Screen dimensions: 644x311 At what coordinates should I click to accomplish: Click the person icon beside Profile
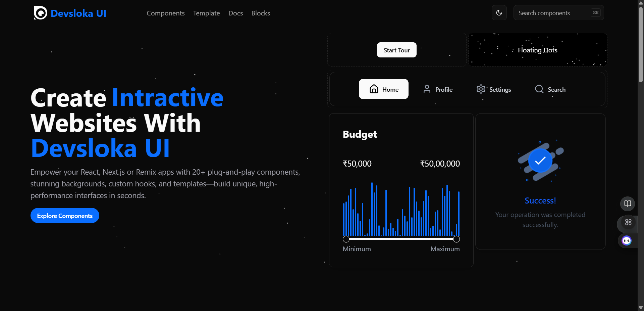click(x=427, y=89)
